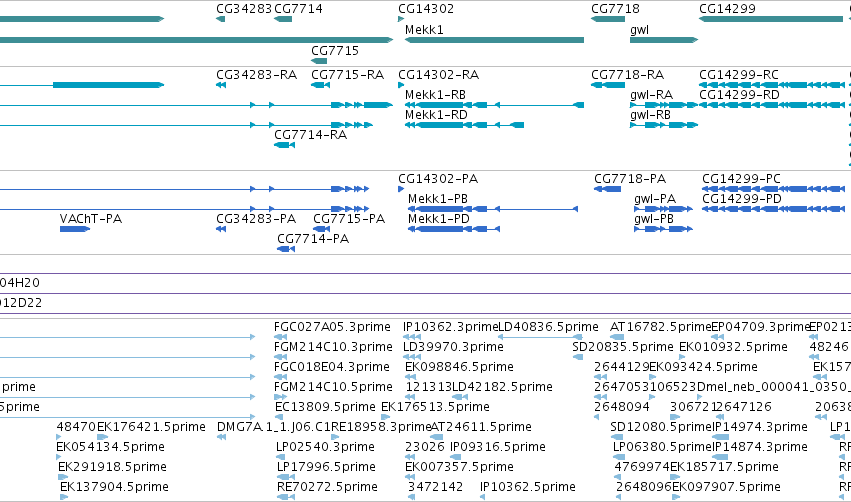Click the CG7714 gene feature label
Viewport: 851px width, 502px height.
pyautogui.click(x=299, y=9)
